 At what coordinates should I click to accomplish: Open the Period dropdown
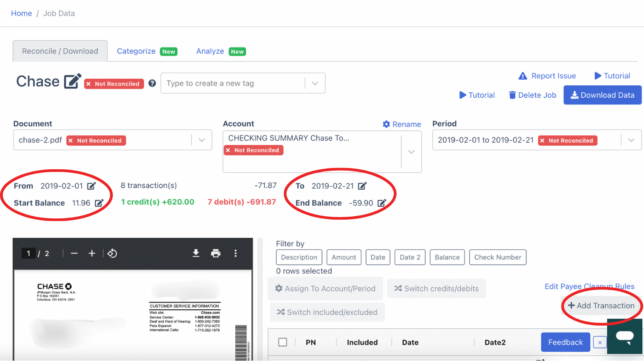[631, 140]
